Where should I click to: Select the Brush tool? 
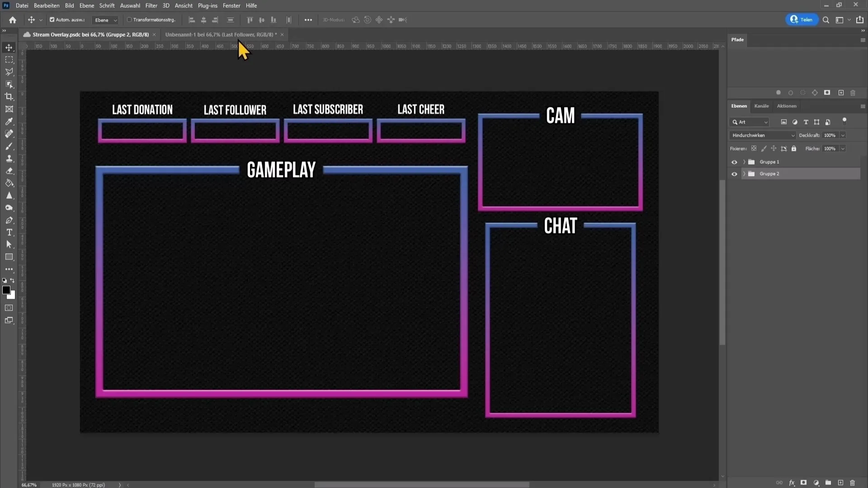click(x=9, y=145)
